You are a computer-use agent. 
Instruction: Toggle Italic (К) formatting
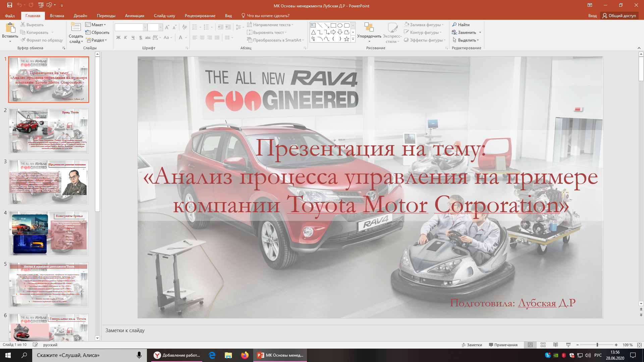click(x=125, y=38)
